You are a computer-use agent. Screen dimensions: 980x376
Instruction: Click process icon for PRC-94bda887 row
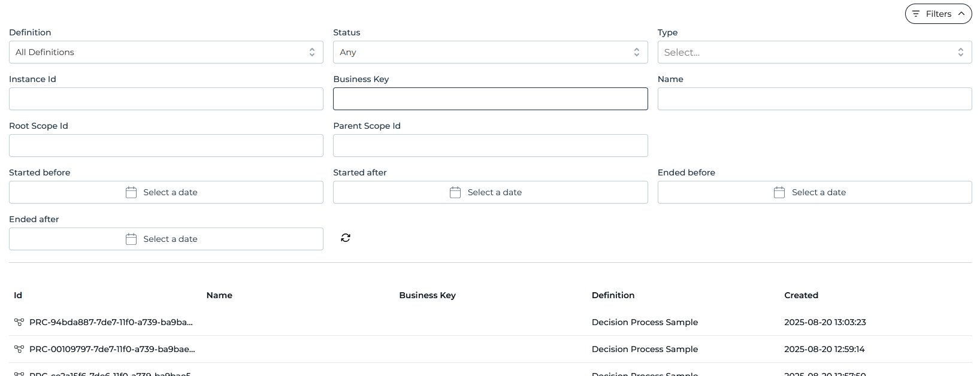(x=19, y=322)
